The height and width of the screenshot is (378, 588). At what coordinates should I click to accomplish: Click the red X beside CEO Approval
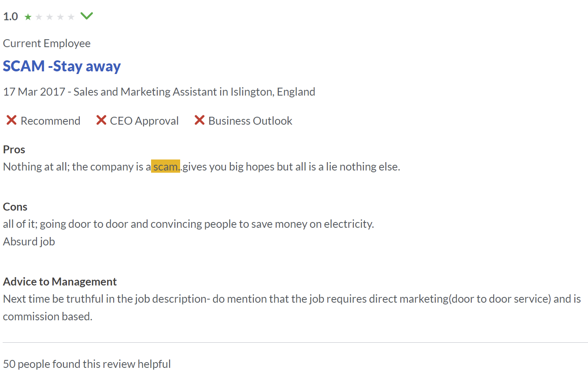101,120
